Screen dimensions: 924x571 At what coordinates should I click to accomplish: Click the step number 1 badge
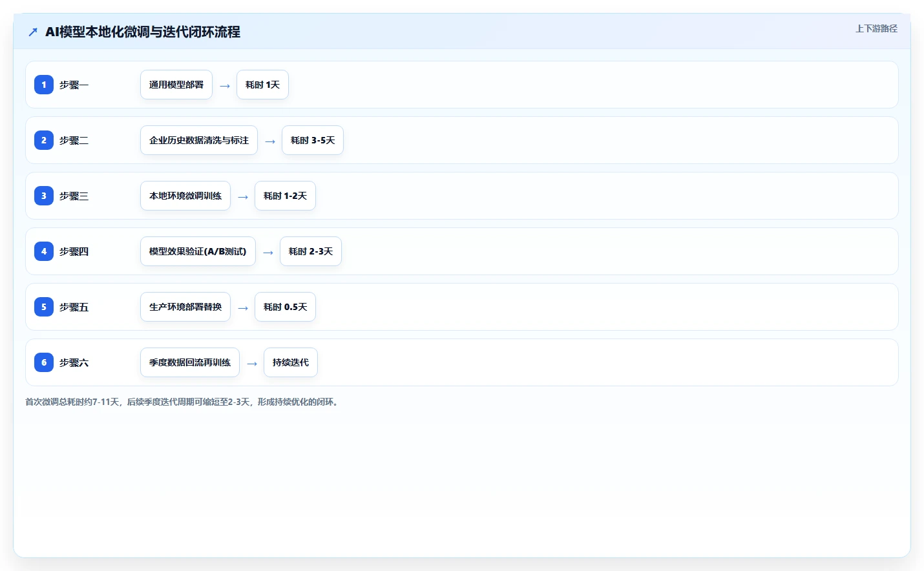pos(44,85)
